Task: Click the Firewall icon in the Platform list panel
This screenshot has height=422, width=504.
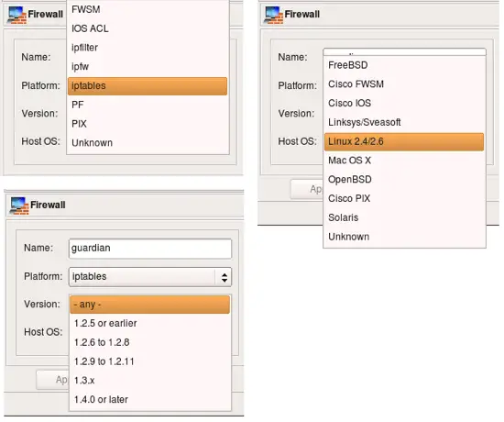Action: [x=16, y=15]
